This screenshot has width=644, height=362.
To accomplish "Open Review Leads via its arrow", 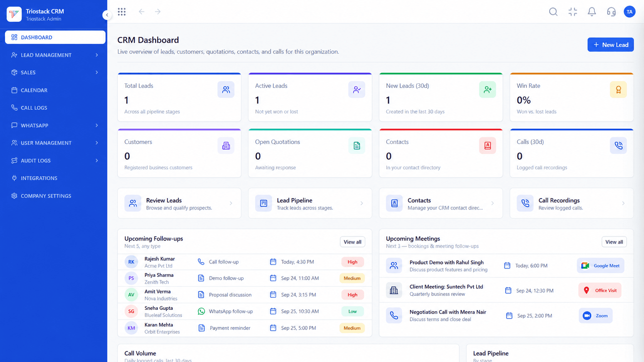I will click(231, 204).
